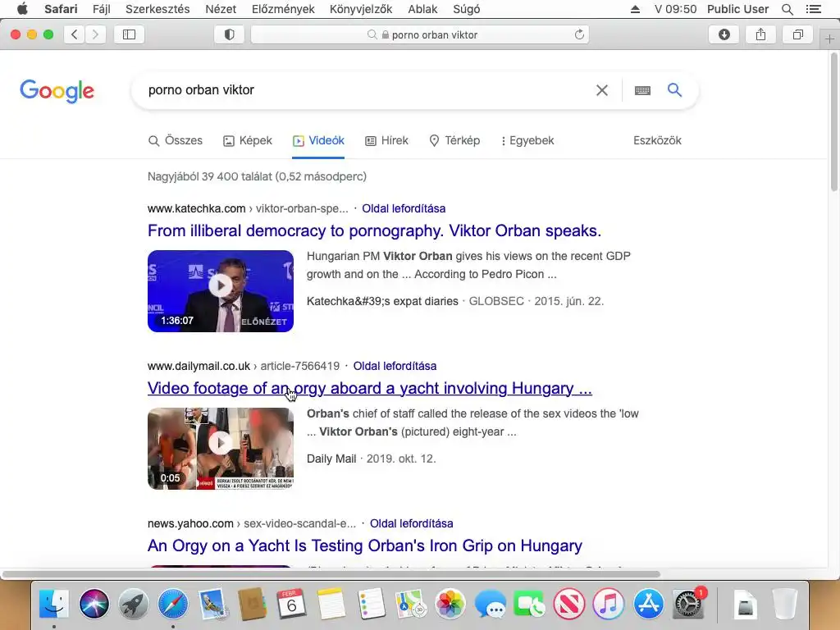840x630 pixels.
Task: Open App Store from the Dock
Action: pos(649,604)
